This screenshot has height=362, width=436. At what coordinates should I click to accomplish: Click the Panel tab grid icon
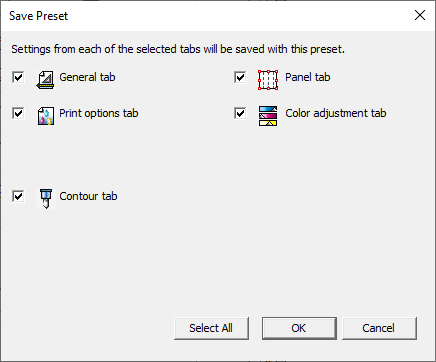click(268, 80)
